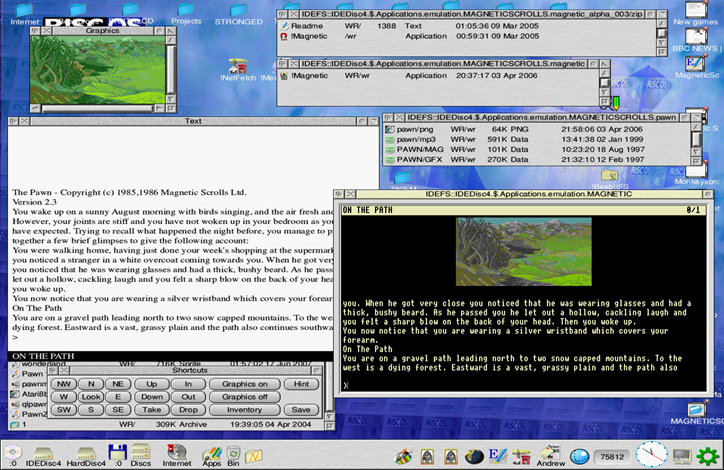Click the NW direction button
Image resolution: width=724 pixels, height=470 pixels.
click(64, 384)
